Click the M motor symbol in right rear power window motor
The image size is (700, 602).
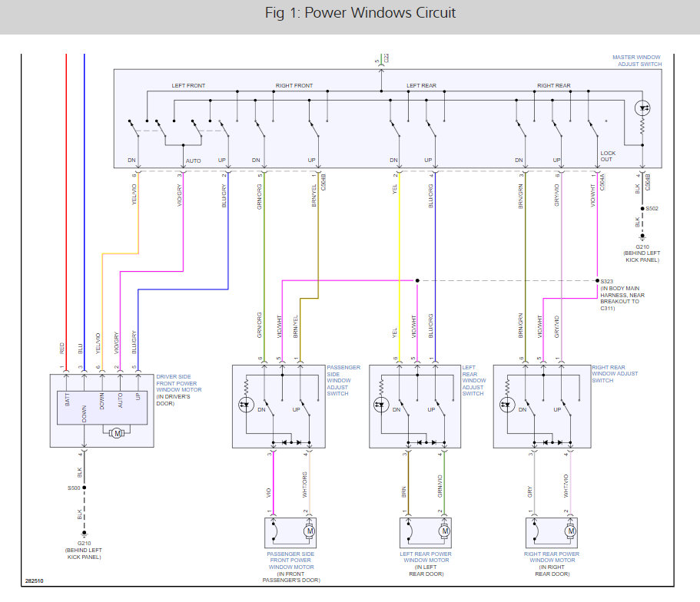(570, 531)
